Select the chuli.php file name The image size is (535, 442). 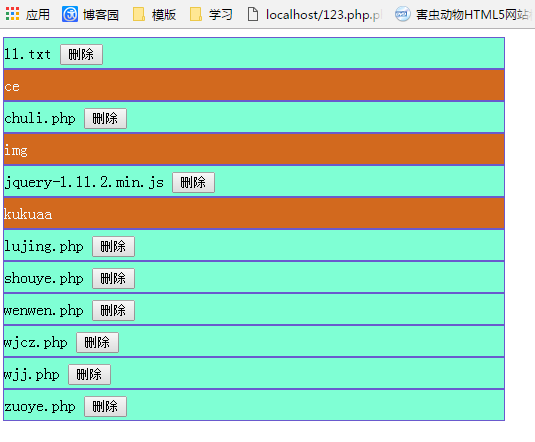click(x=40, y=118)
